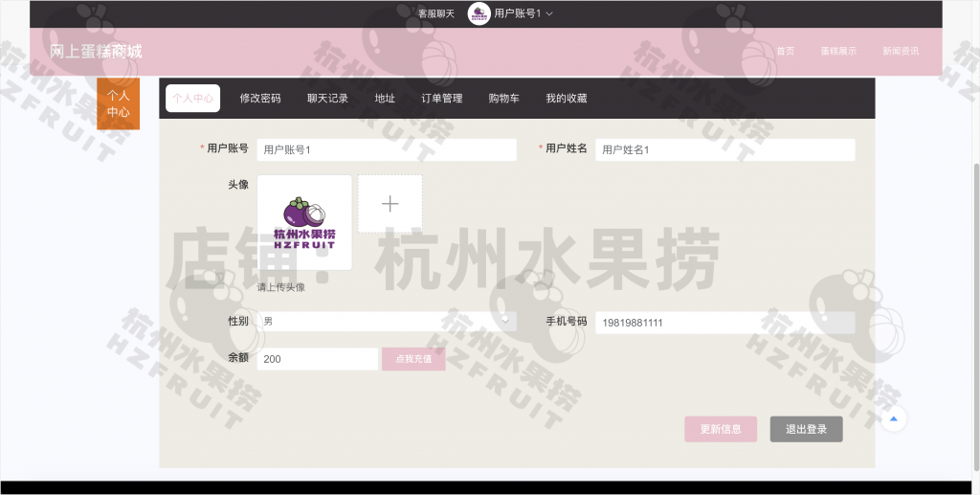Switch to the 聊天记录 tab

[327, 98]
